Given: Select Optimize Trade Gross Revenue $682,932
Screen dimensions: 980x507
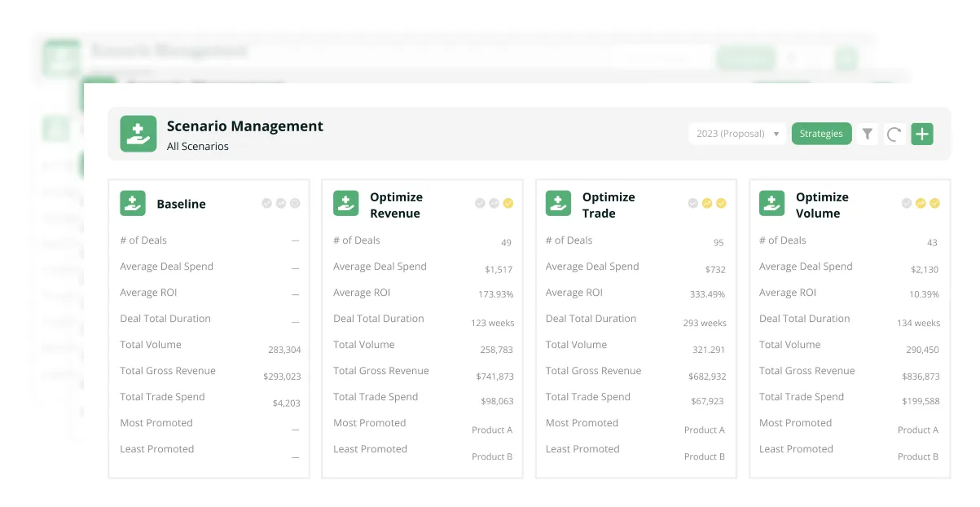Looking at the screenshot, I should click(706, 377).
